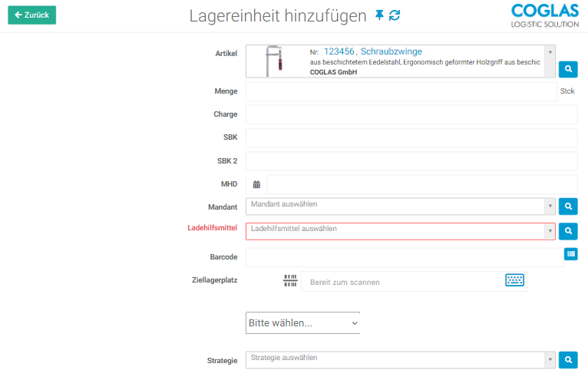Click the refresh icon beside page title

point(395,15)
